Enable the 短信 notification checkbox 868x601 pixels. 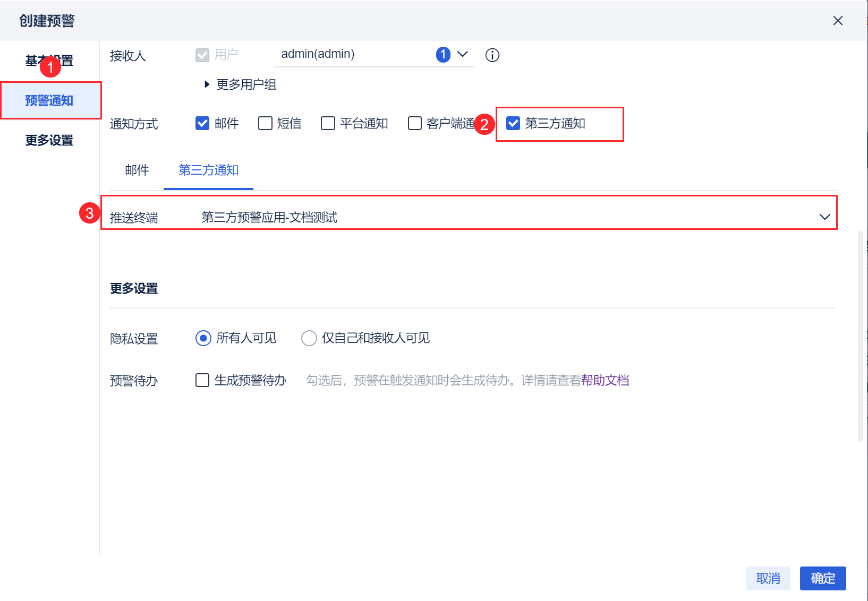click(x=265, y=123)
